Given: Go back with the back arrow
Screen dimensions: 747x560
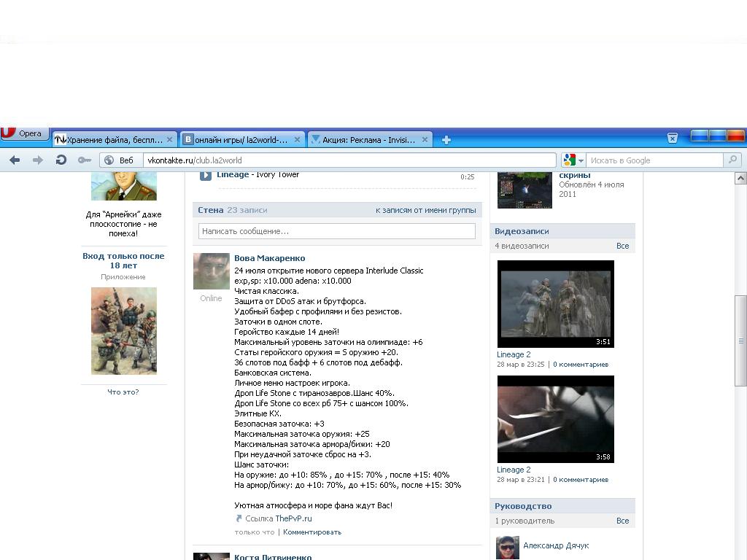Looking at the screenshot, I should click(15, 160).
